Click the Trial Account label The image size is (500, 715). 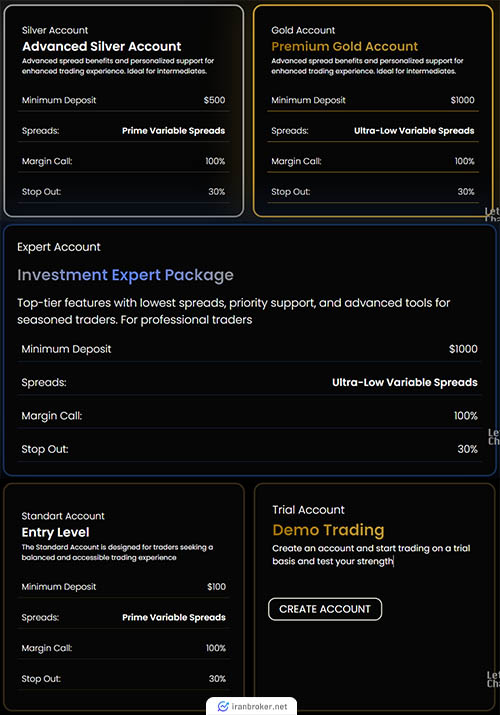[309, 510]
